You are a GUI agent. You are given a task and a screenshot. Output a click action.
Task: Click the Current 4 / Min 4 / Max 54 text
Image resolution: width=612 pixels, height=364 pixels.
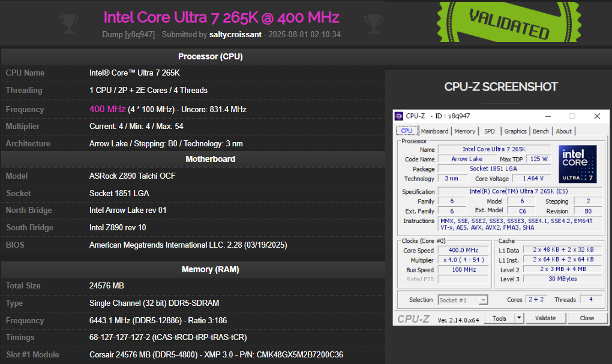[136, 127]
